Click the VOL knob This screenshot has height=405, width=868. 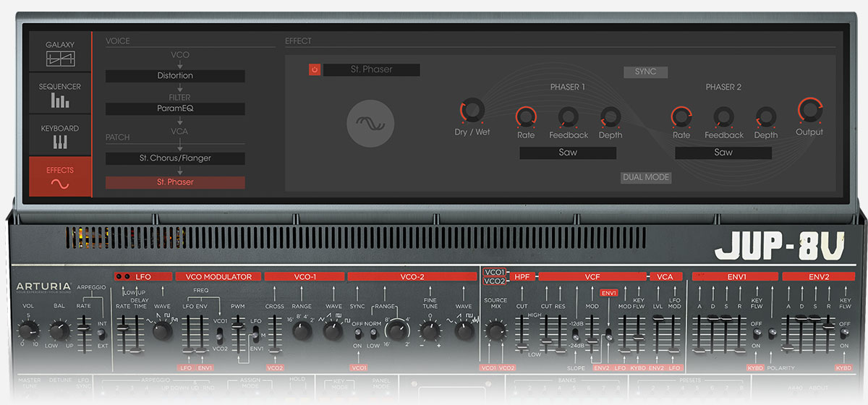click(27, 331)
